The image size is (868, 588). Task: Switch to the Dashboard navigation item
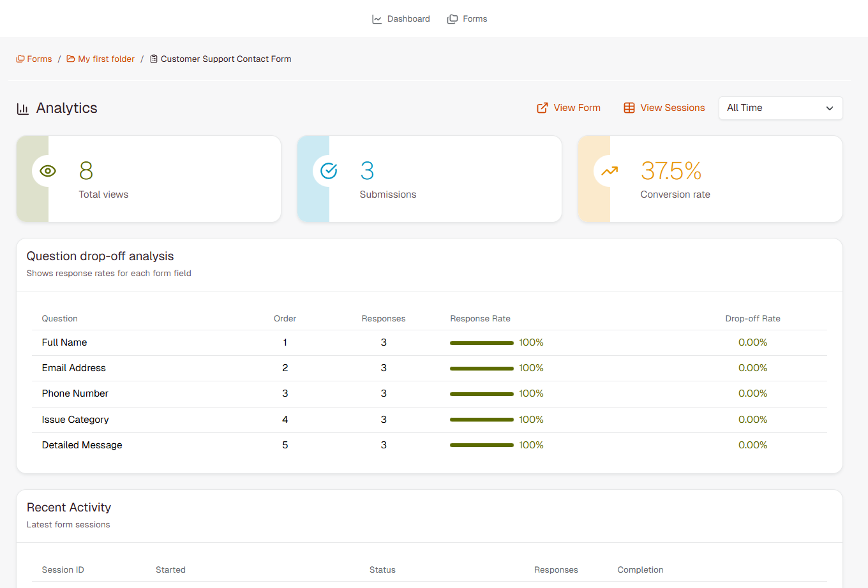[408, 18]
